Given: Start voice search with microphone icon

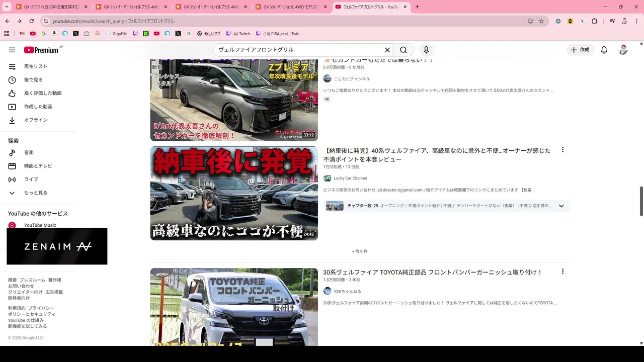Looking at the screenshot, I should (x=426, y=50).
